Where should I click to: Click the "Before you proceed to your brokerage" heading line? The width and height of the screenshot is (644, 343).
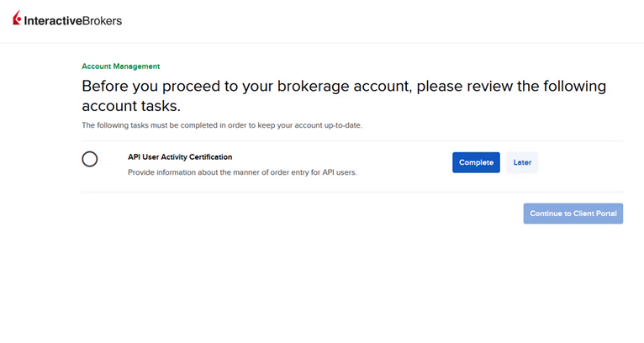343,87
